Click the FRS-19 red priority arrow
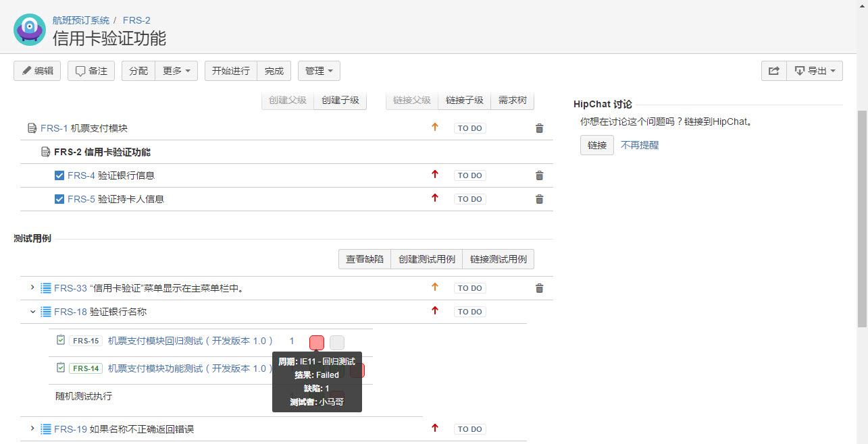This screenshot has width=868, height=444. pyautogui.click(x=435, y=428)
